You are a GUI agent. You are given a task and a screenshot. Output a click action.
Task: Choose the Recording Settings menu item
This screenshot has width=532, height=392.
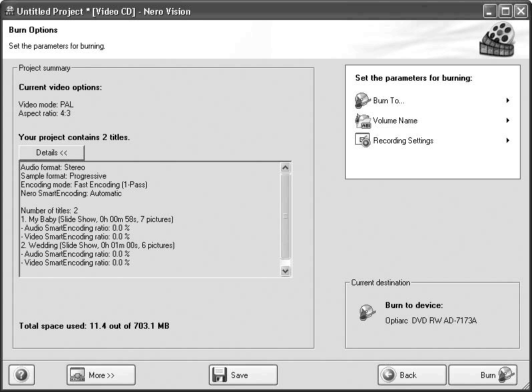tap(403, 141)
